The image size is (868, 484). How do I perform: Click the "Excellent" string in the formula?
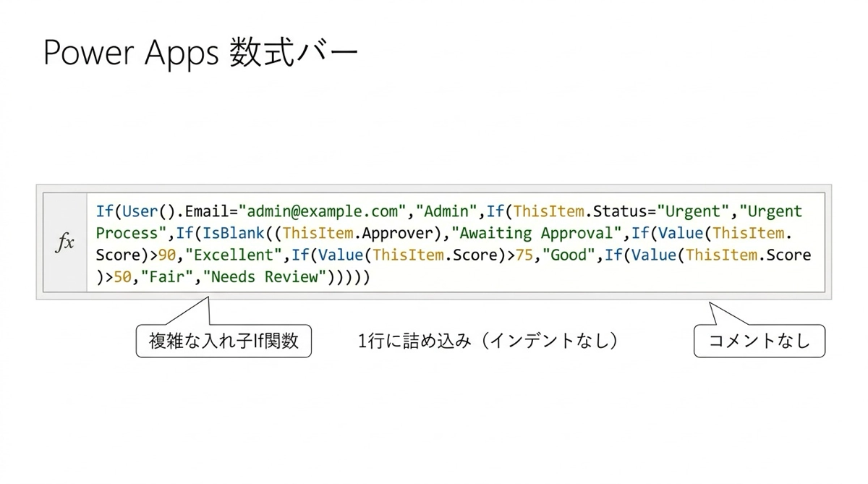pyautogui.click(x=237, y=255)
